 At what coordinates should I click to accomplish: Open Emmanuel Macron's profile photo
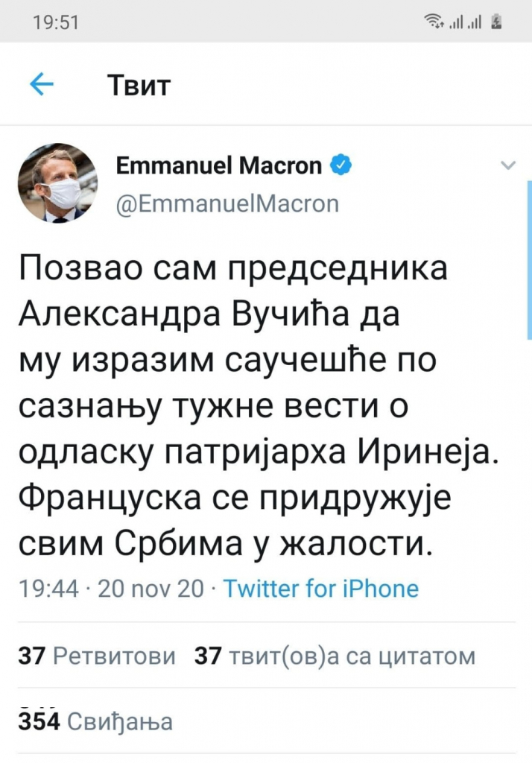tap(57, 183)
